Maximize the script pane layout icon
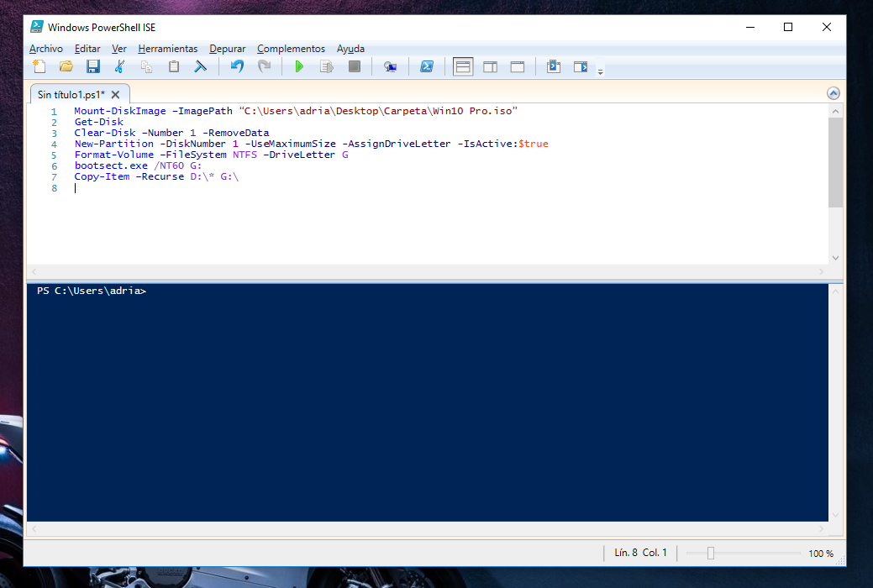Viewport: 873px width, 588px height. point(518,67)
